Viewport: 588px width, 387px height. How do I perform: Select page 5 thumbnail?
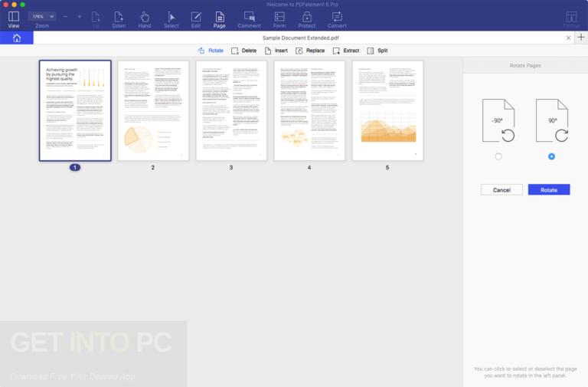coord(387,110)
